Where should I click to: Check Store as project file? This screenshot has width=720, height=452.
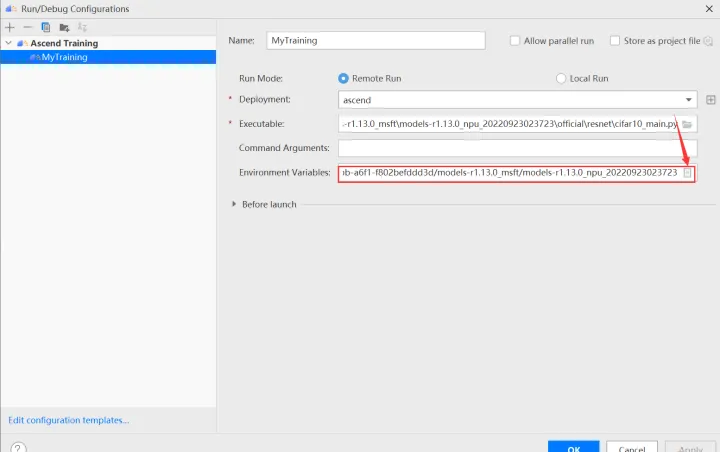(614, 41)
